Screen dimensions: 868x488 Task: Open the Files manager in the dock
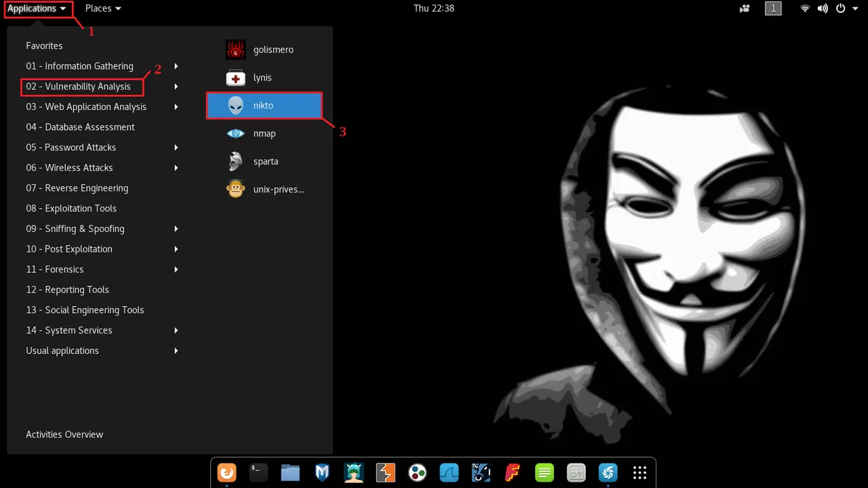point(290,472)
